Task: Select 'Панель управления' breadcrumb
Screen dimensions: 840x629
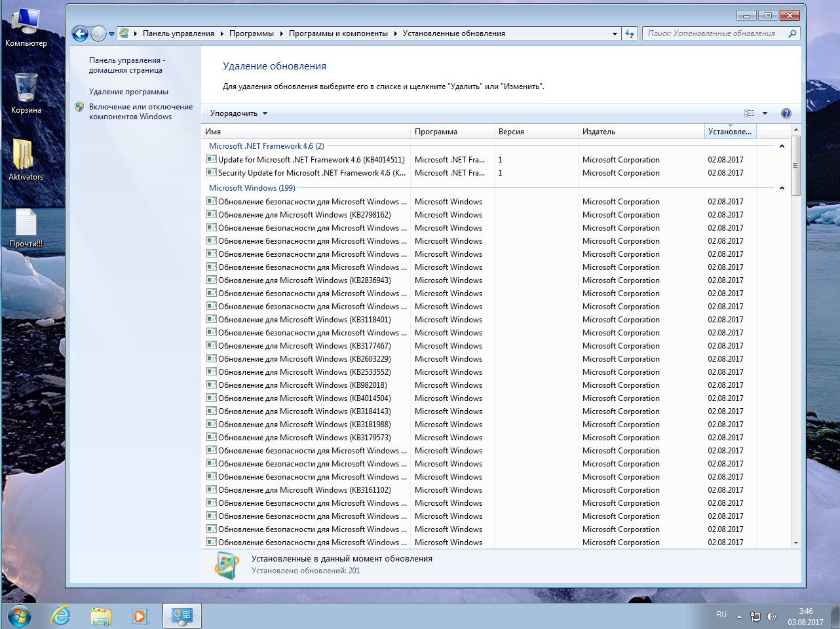Action: click(x=178, y=33)
